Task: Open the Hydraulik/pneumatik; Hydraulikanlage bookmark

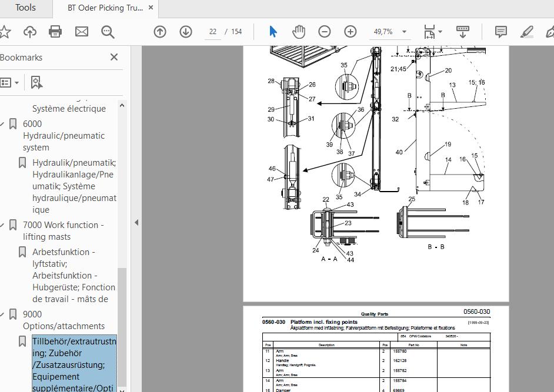Action: [74, 186]
